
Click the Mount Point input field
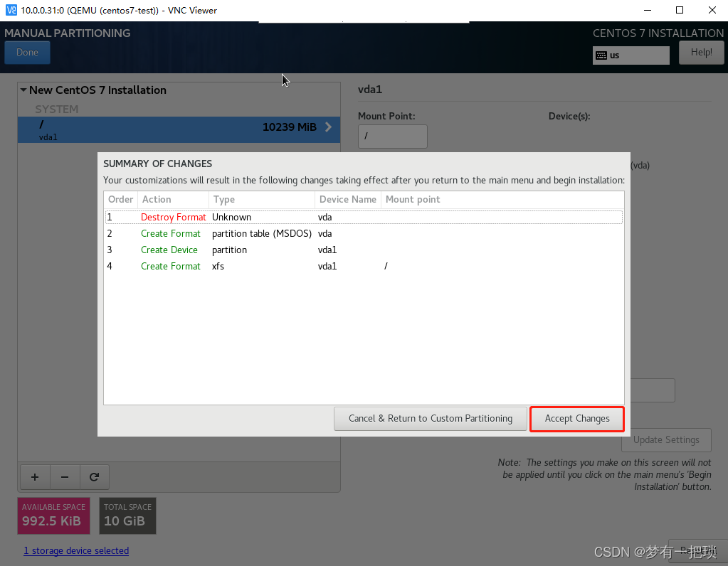click(392, 136)
